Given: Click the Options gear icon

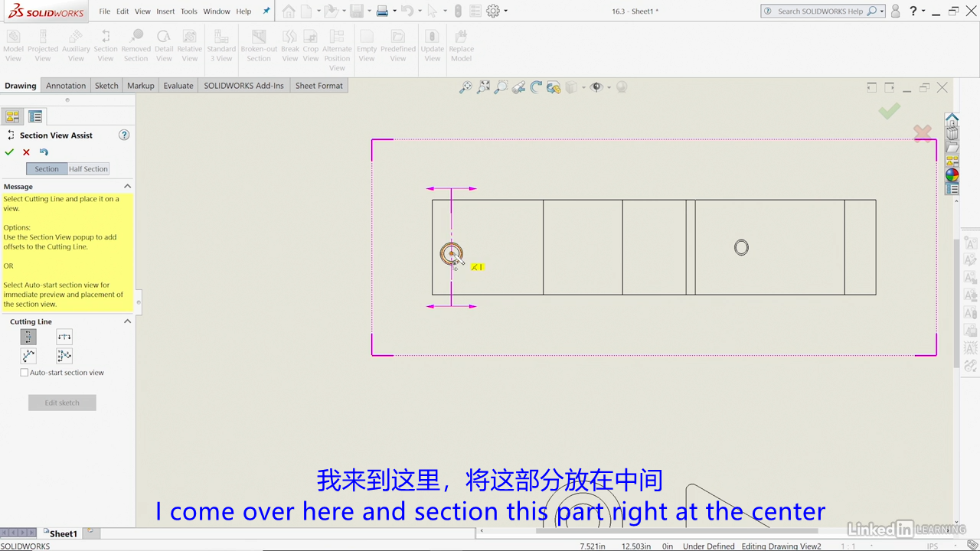Looking at the screenshot, I should pos(493,11).
